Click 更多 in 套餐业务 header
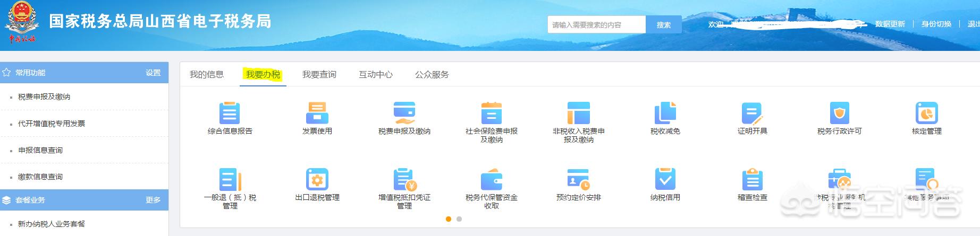 (153, 200)
